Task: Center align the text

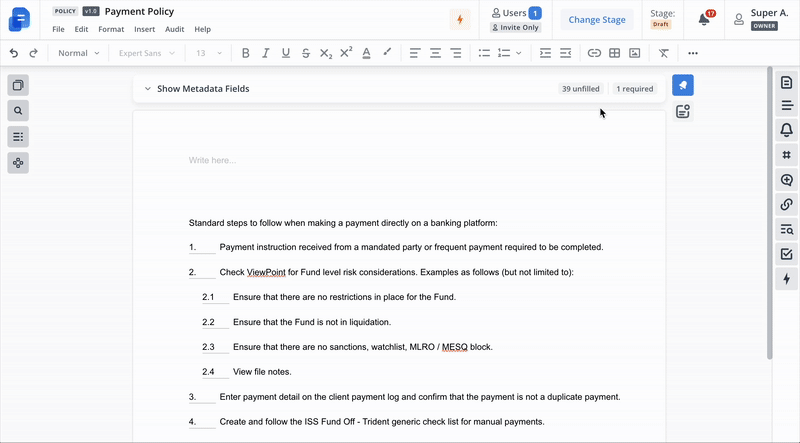Action: pyautogui.click(x=435, y=53)
